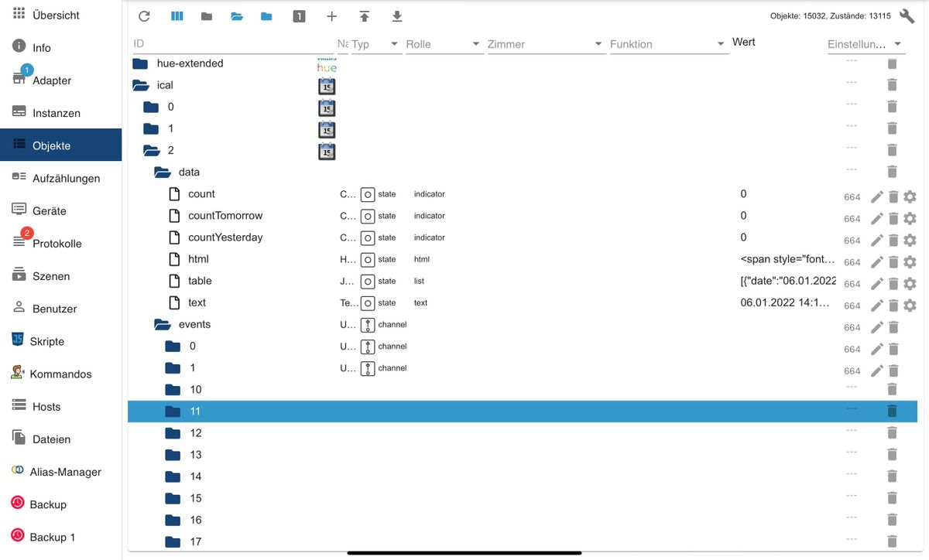Delete the events folder 17
This screenshot has width=929, height=560.
pyautogui.click(x=892, y=541)
